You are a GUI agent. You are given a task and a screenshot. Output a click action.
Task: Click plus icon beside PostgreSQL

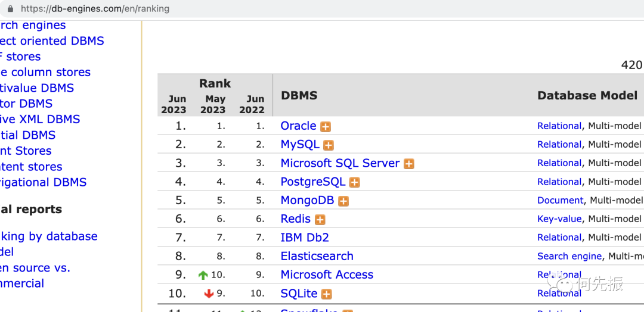(354, 182)
